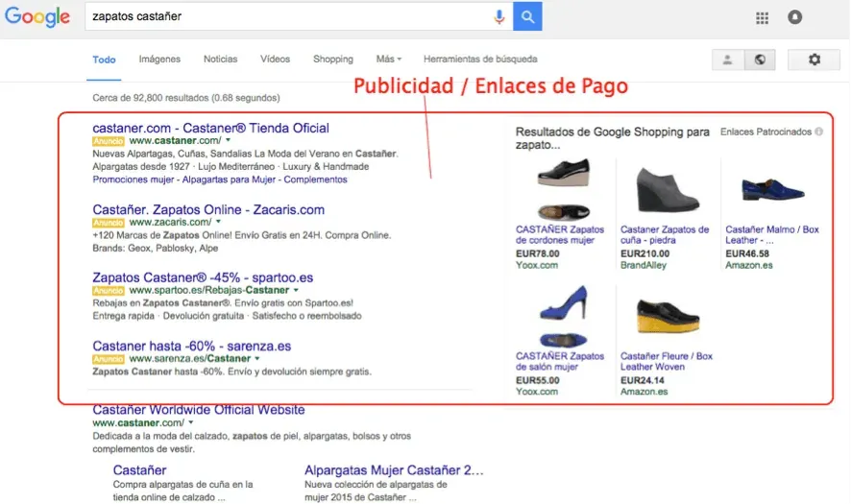The height and width of the screenshot is (504, 851).
Task: Click Cerca de 92,800 resultados text
Action: coord(186,98)
